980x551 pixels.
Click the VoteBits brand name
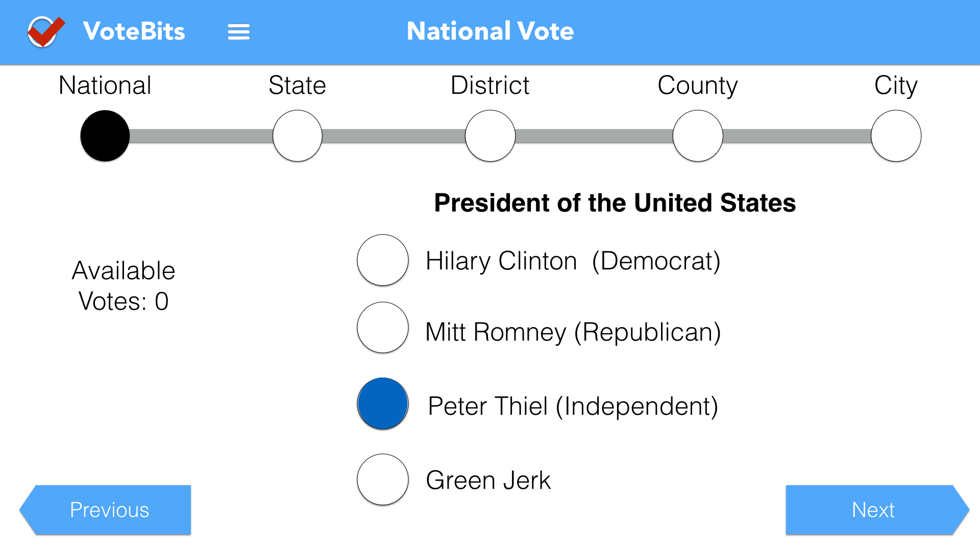point(134,32)
